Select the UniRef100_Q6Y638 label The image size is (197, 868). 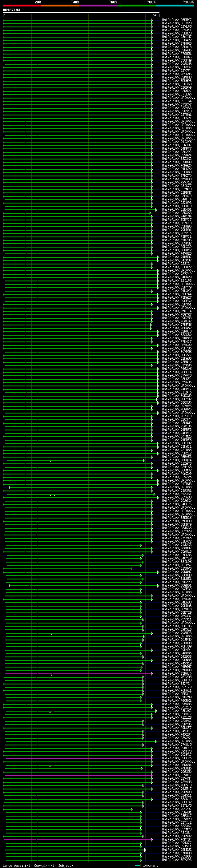177,497
